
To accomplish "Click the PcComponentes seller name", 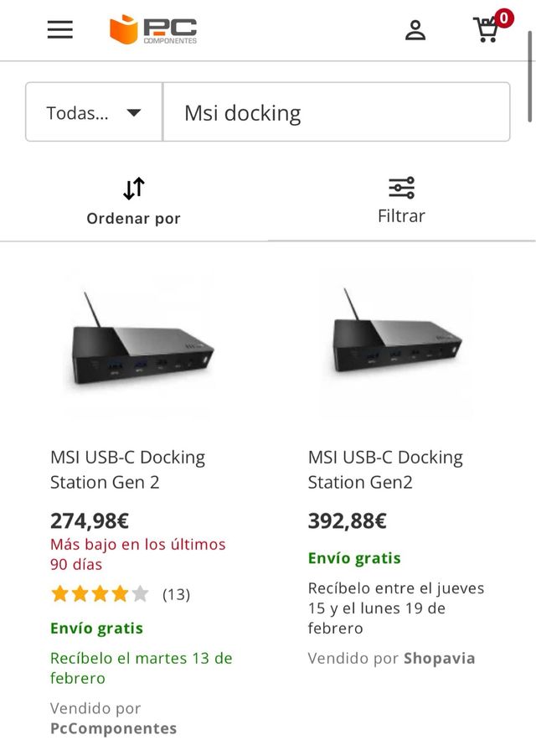I will (113, 728).
